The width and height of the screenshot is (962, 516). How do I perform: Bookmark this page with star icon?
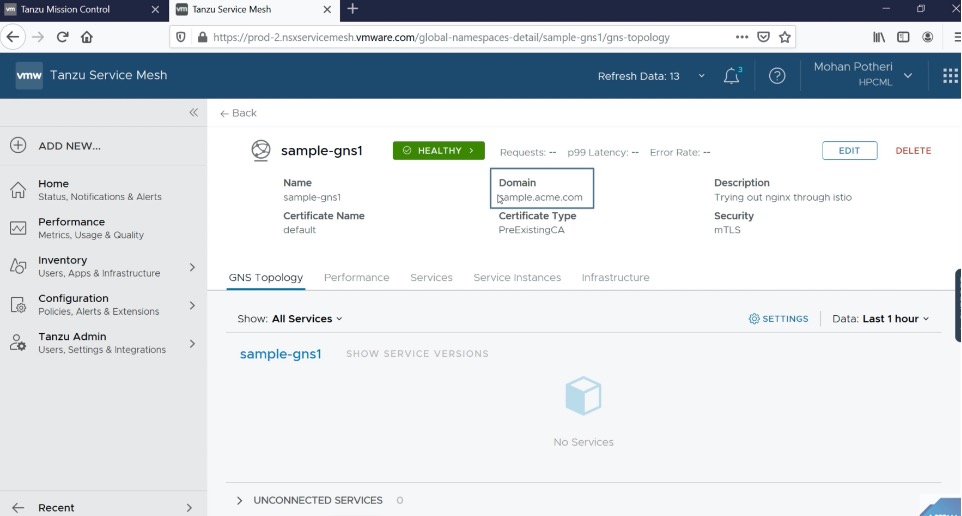pyautogui.click(x=785, y=37)
